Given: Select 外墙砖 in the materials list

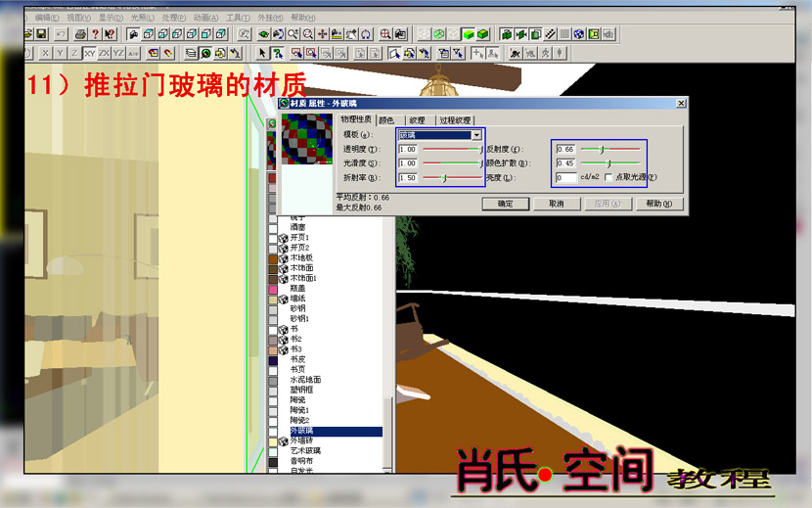Looking at the screenshot, I should (x=301, y=440).
